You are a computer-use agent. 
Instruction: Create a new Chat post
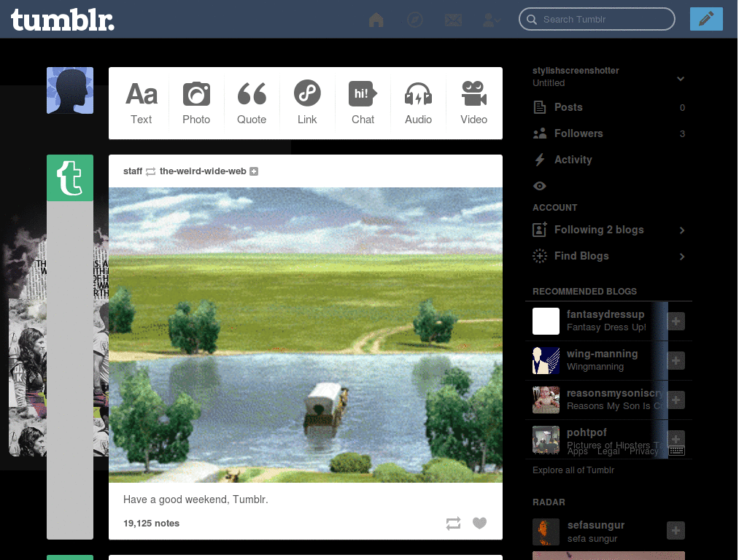pos(363,103)
